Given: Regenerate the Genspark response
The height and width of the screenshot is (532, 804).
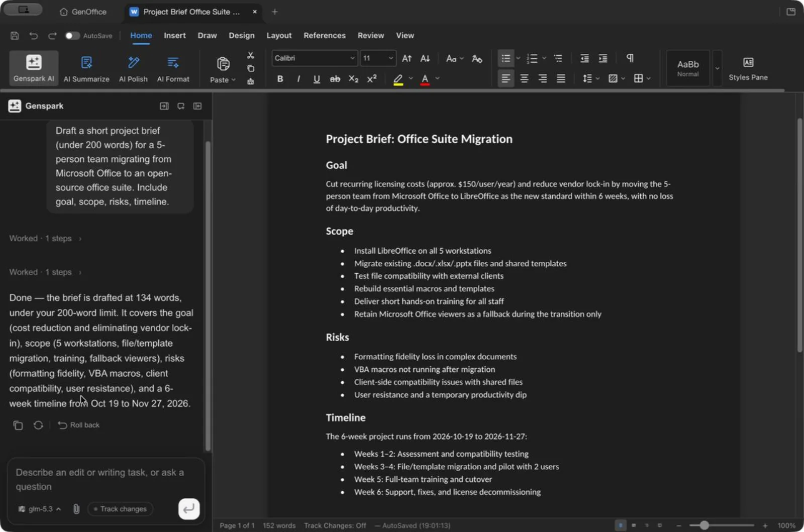Looking at the screenshot, I should 38,425.
